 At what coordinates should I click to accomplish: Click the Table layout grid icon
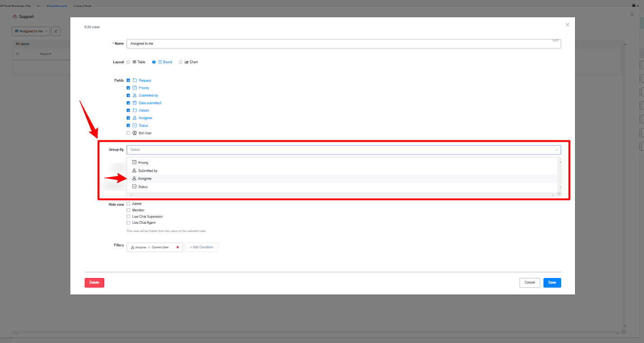click(134, 62)
